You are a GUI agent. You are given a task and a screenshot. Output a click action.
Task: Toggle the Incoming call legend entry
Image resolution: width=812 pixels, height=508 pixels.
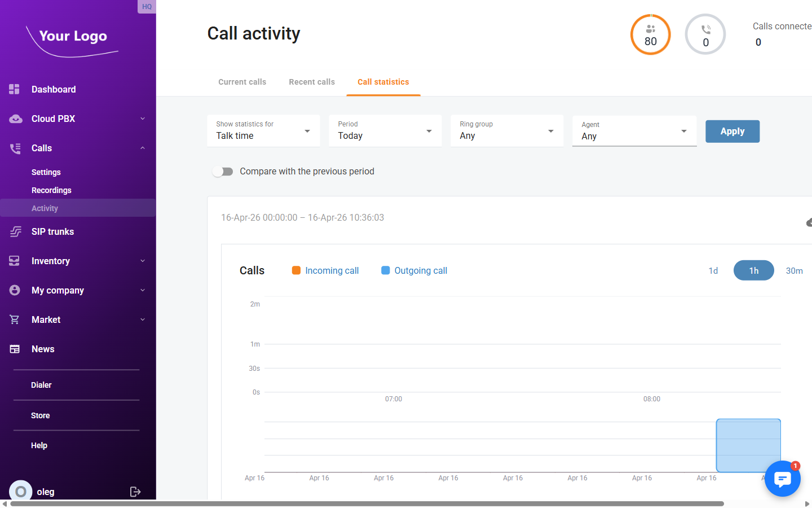click(x=325, y=270)
